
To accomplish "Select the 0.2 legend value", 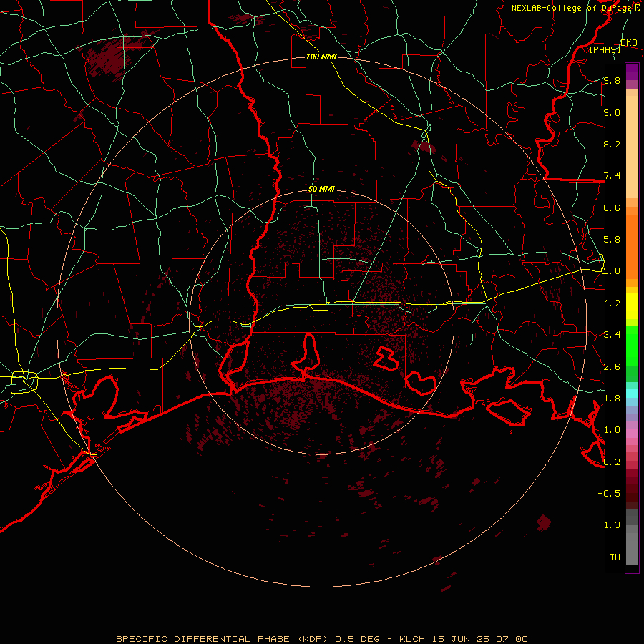I will coord(612,462).
